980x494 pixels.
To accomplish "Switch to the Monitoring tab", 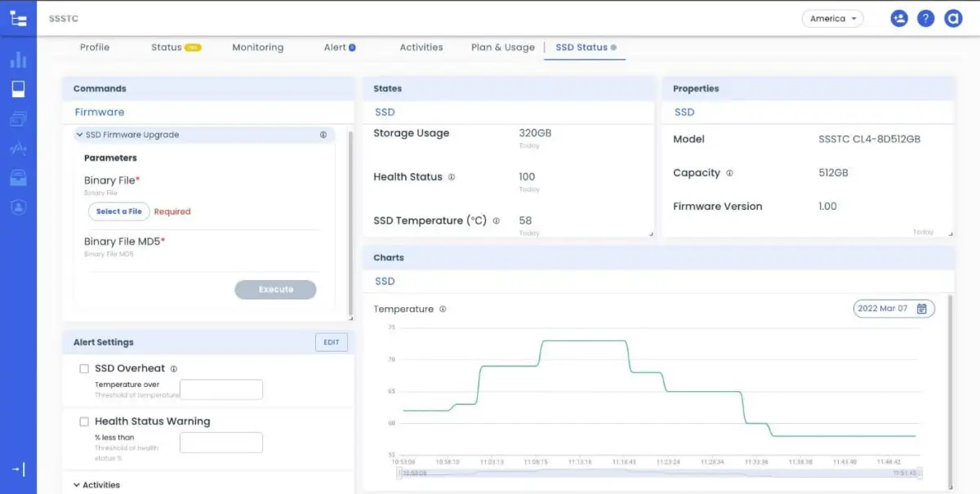I will [x=257, y=47].
